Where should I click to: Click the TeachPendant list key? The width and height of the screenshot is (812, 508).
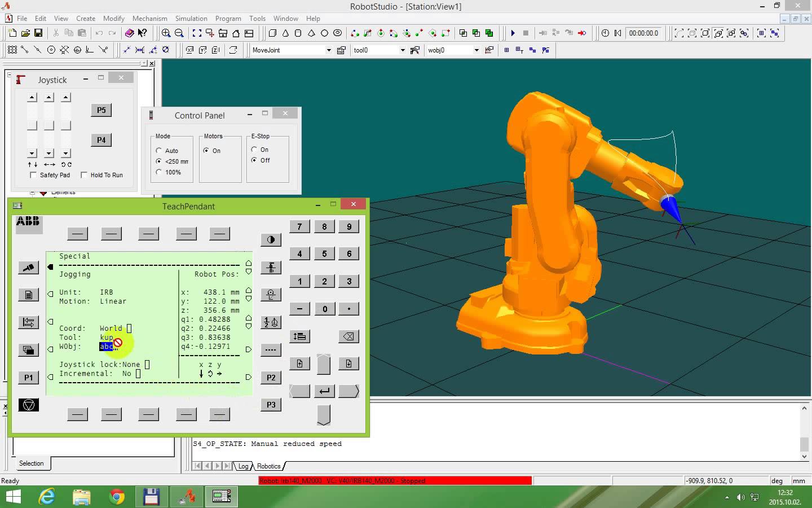tap(299, 336)
